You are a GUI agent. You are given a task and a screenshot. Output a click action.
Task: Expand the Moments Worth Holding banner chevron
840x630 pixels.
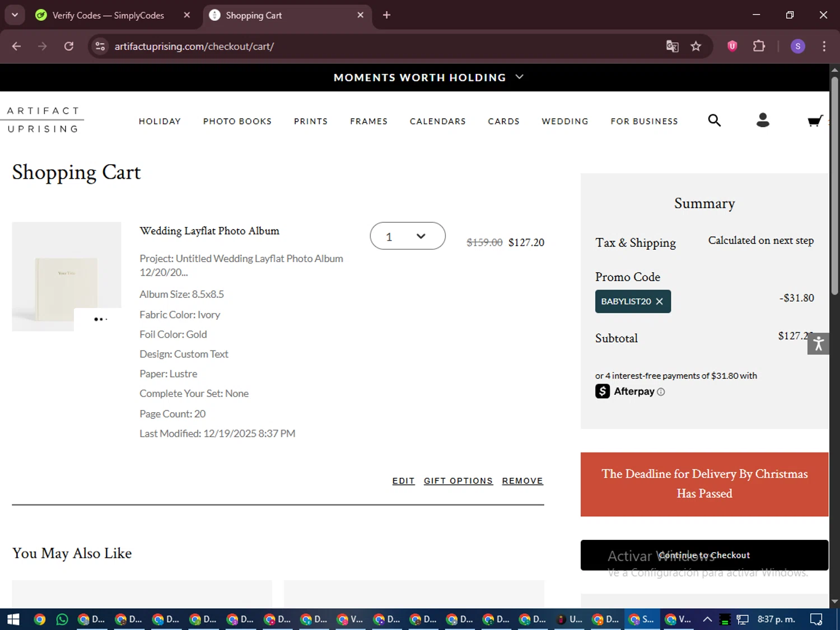pos(519,77)
